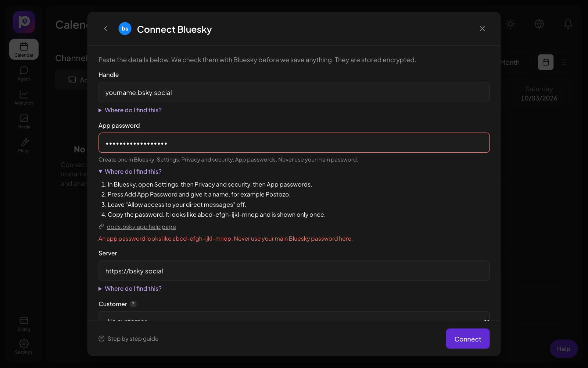The image size is (588, 368).
Task: Open the Agent chat sidebar icon
Action: pos(24,74)
